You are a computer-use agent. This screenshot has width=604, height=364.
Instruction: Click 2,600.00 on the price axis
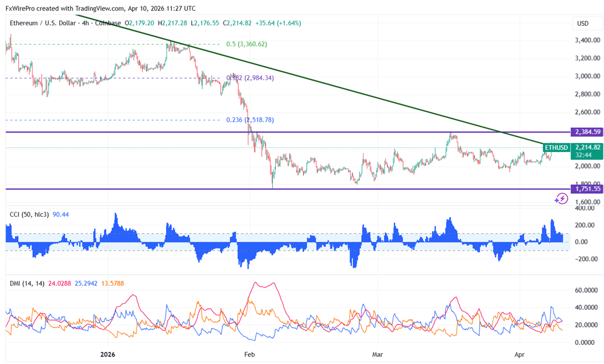pos(587,112)
